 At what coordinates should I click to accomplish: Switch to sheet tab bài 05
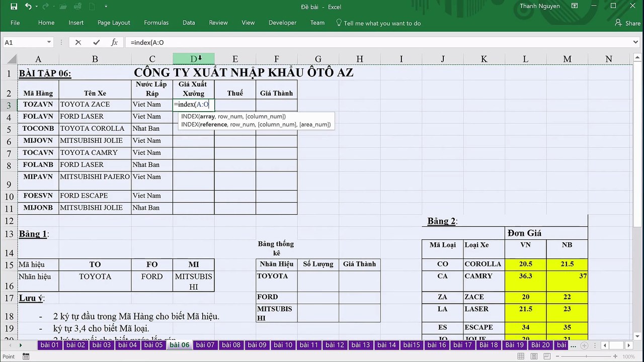pos(153,345)
